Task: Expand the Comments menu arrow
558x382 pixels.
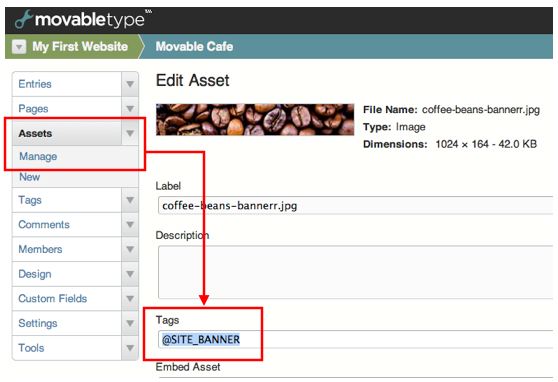Action: coord(130,225)
